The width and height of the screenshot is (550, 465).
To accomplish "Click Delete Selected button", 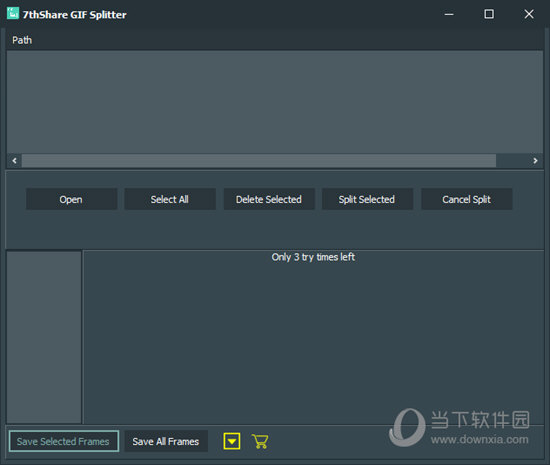I will (269, 199).
